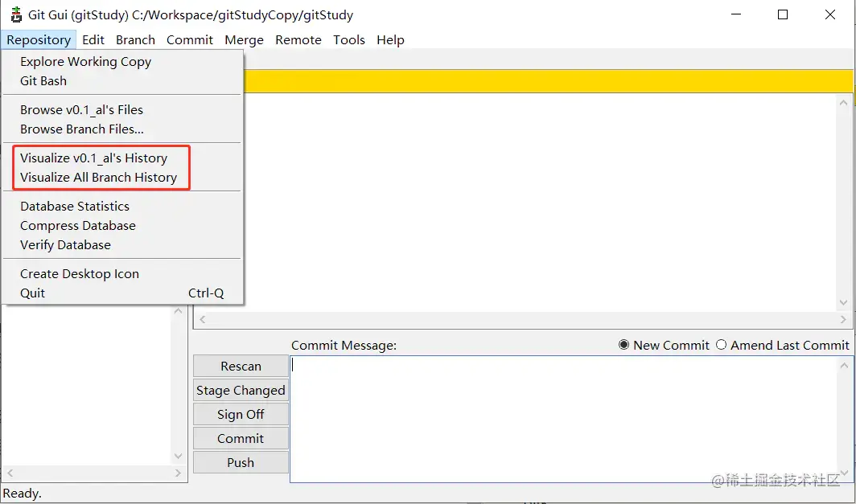
Task: Open the Repository menu
Action: pyautogui.click(x=39, y=40)
